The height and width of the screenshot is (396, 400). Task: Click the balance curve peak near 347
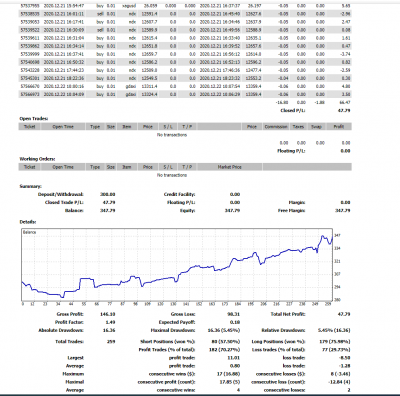tap(323, 236)
